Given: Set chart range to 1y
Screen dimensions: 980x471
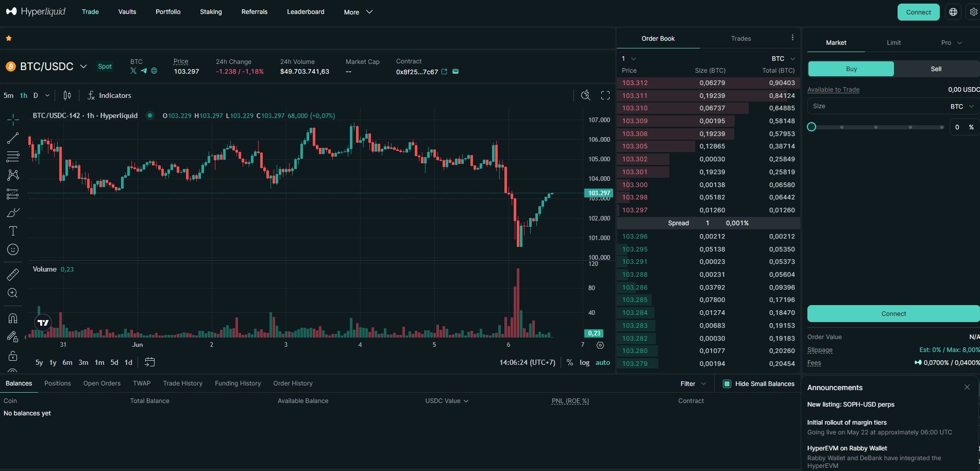Looking at the screenshot, I should pyautogui.click(x=53, y=362).
